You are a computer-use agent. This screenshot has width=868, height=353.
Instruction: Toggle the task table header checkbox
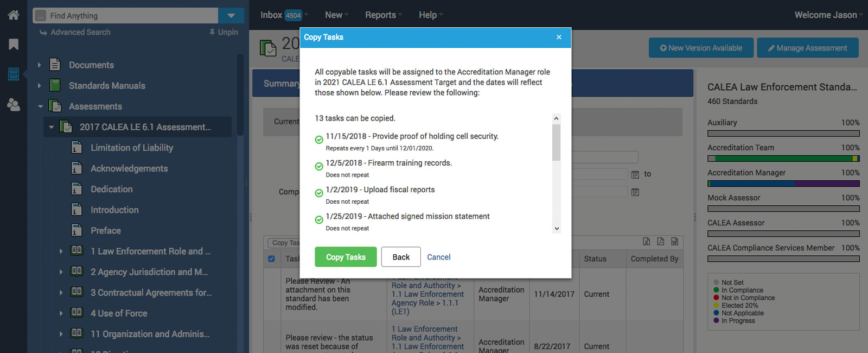point(271,259)
